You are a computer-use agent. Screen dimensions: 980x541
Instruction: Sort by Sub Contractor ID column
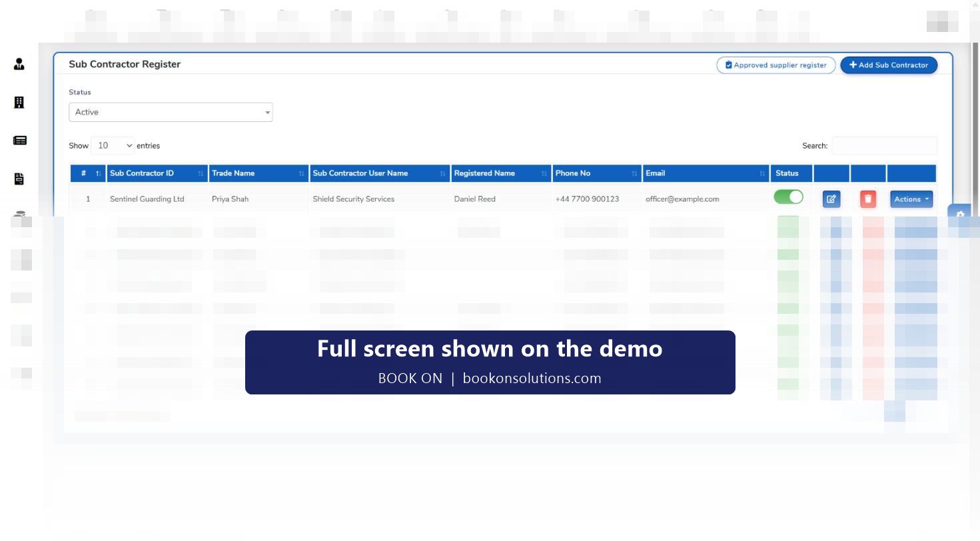coord(157,173)
